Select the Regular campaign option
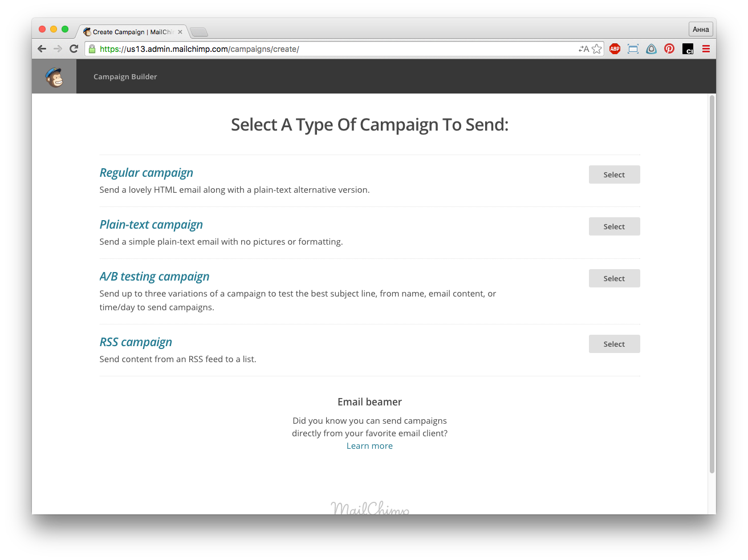Image resolution: width=748 pixels, height=560 pixels. click(614, 175)
